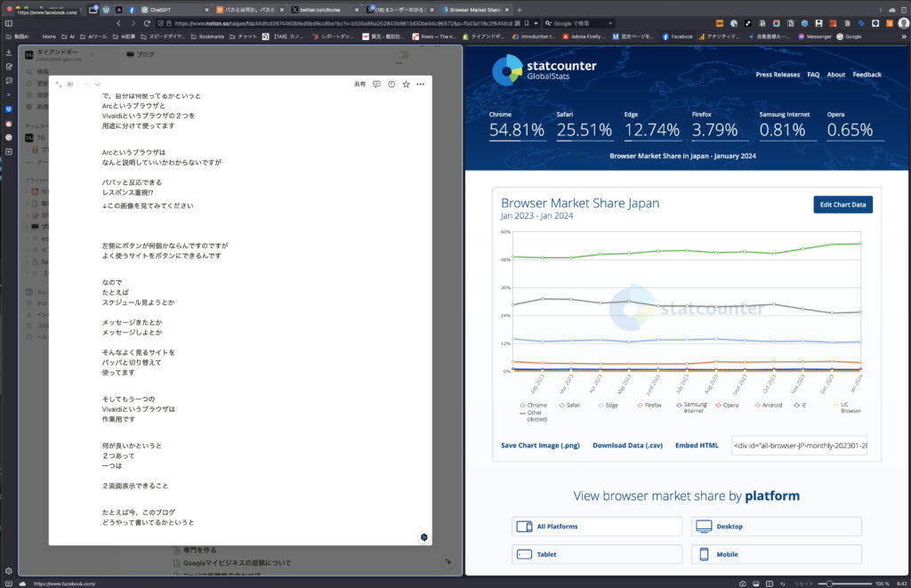Close the twitter.com/home tab
This screenshot has height=588, width=911.
point(357,10)
